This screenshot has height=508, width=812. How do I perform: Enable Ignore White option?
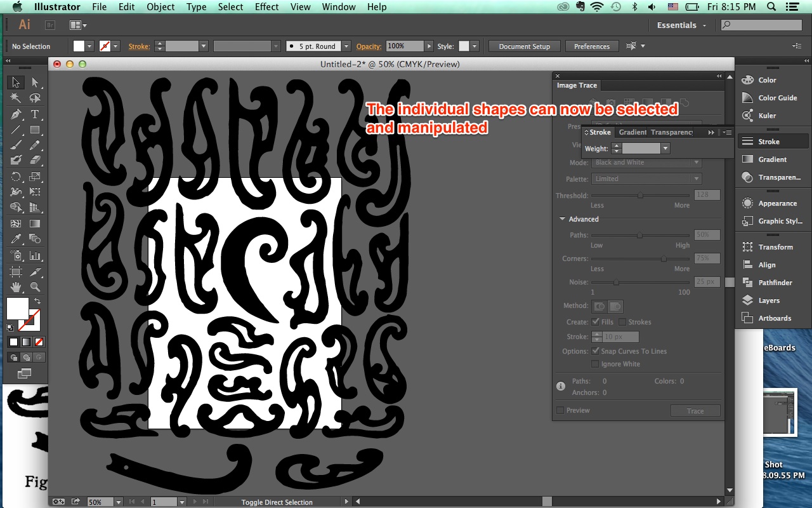595,364
